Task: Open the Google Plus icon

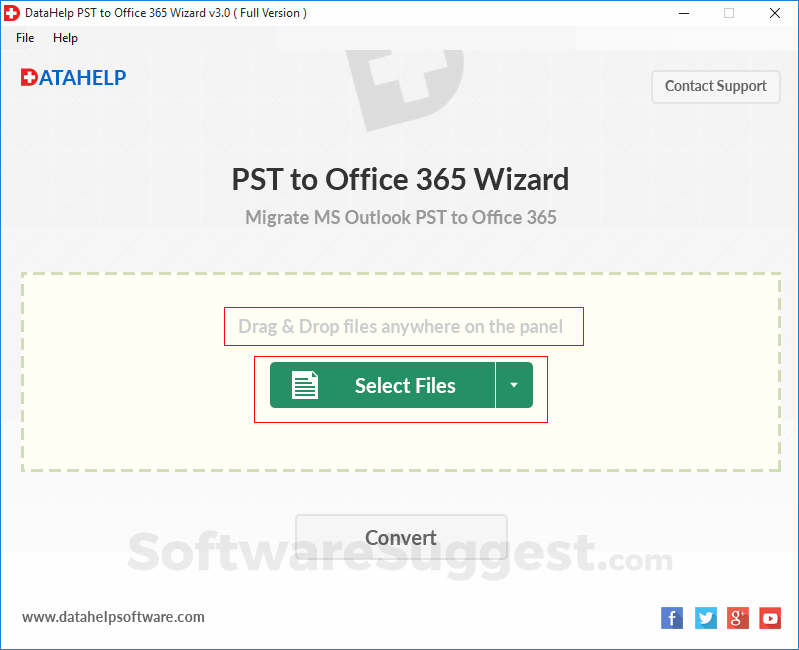Action: [x=738, y=618]
